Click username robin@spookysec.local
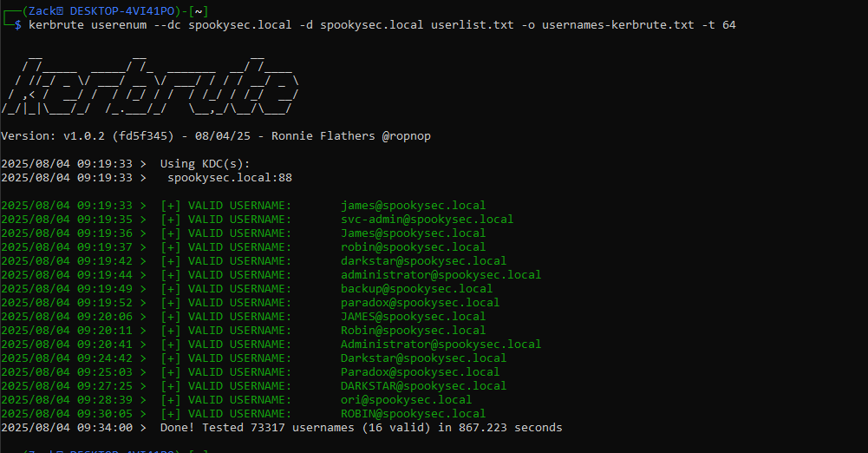The image size is (868, 453). [413, 247]
